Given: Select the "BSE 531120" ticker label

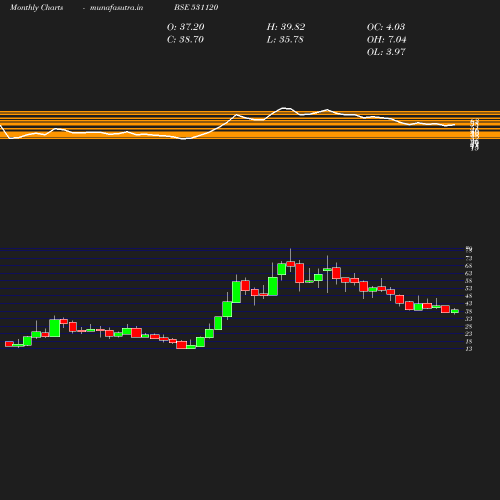Looking at the screenshot, I should (x=196, y=8).
